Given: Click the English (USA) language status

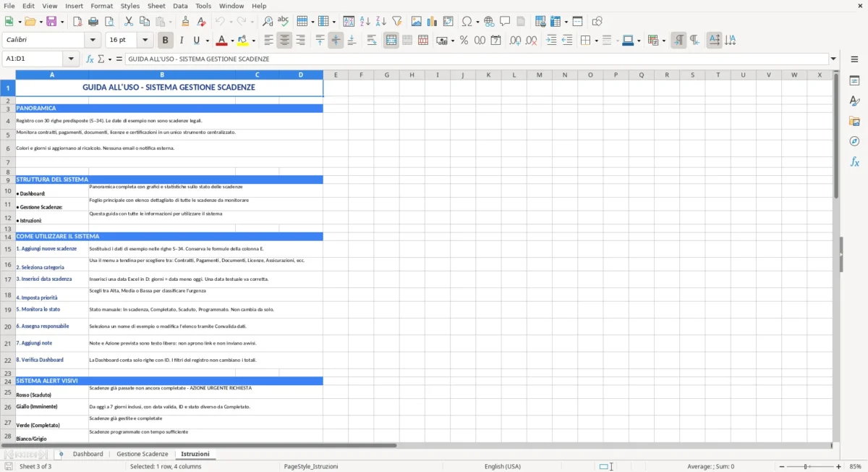Looking at the screenshot, I should tap(502, 466).
